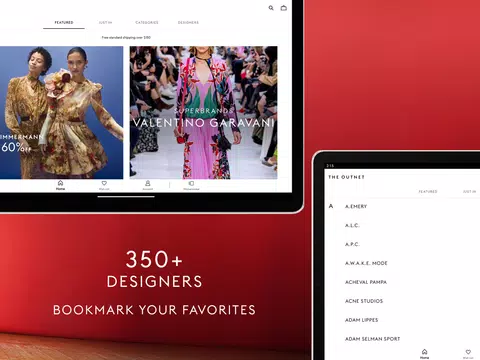Open the DESIGNERS tab

point(188,22)
